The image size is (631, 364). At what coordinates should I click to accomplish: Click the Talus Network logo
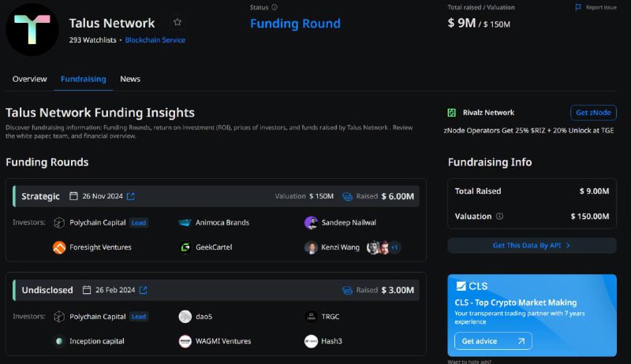click(x=32, y=29)
